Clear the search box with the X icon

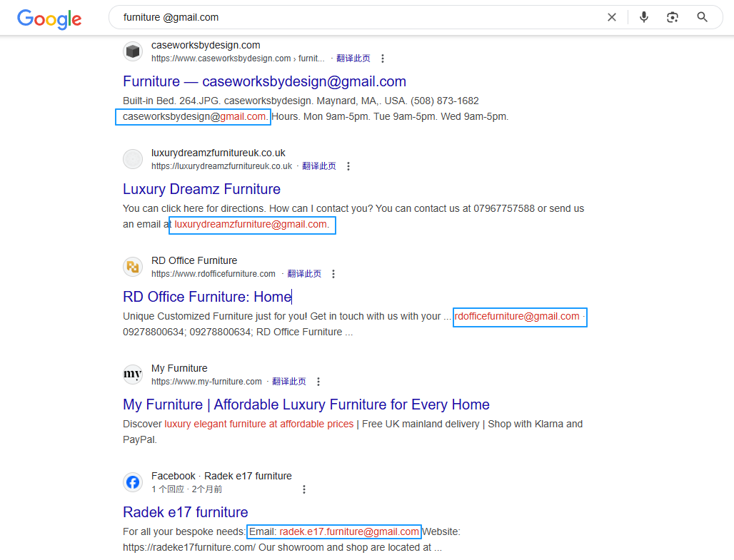pos(612,17)
